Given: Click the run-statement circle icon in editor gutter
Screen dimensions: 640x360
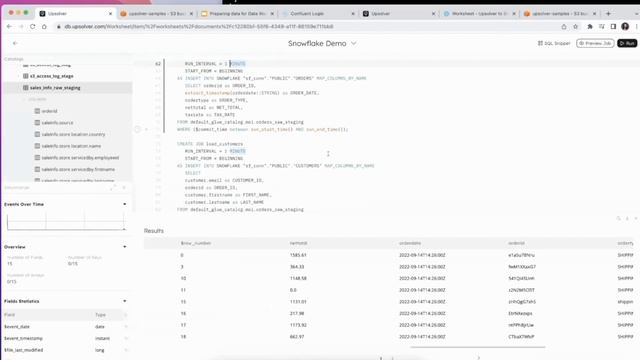Looking at the screenshot, I should (138, 129).
